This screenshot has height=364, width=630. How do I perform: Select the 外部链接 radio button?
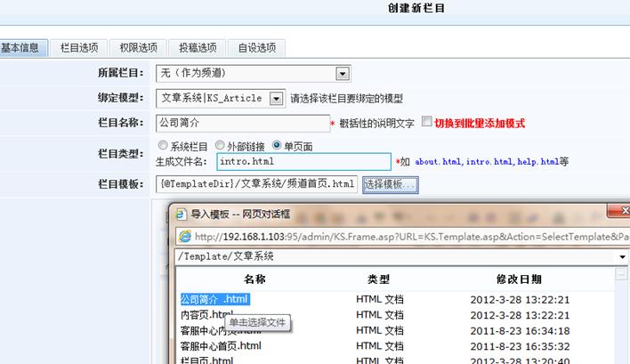pos(220,145)
